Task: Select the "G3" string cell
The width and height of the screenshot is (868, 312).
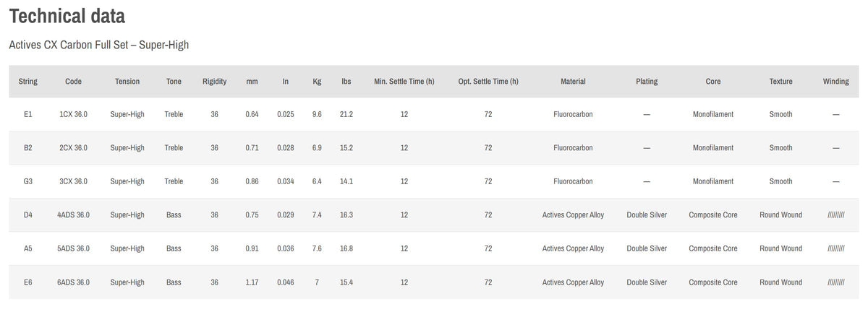Action: tap(28, 181)
